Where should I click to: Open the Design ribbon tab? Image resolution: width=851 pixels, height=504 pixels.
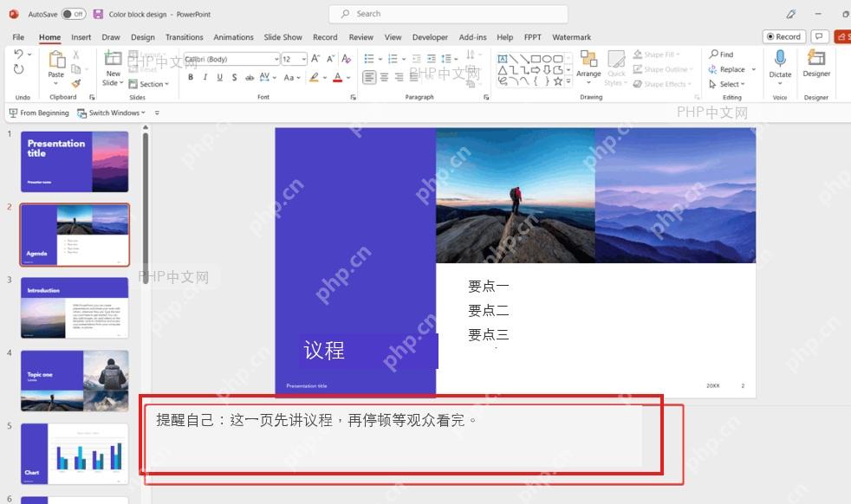click(x=143, y=37)
